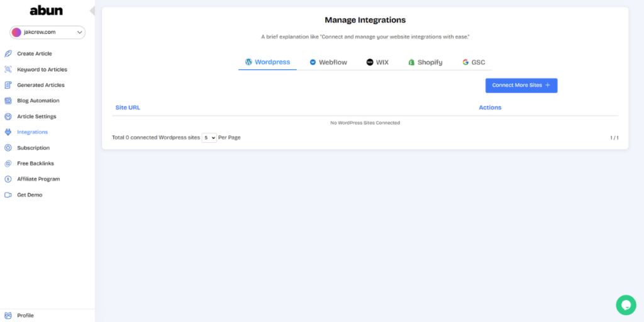Switch to the Shopify tab
Image resolution: width=644 pixels, height=322 pixels.
click(425, 62)
